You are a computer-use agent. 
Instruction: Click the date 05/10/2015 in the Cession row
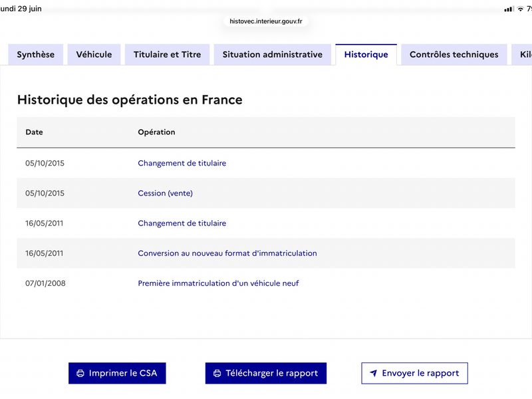coord(45,194)
